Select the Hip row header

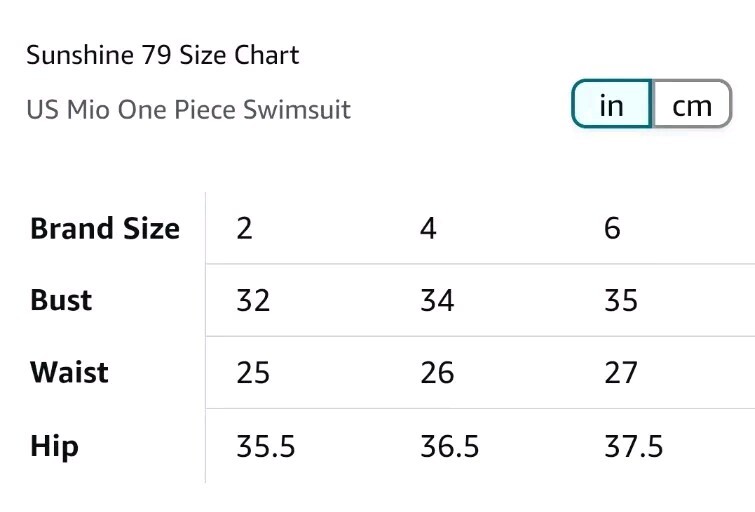click(54, 446)
